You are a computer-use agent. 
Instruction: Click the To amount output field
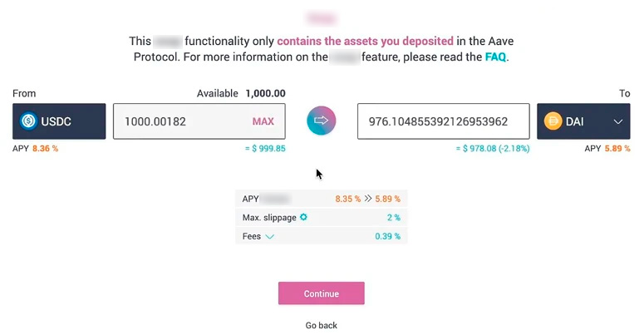click(443, 121)
